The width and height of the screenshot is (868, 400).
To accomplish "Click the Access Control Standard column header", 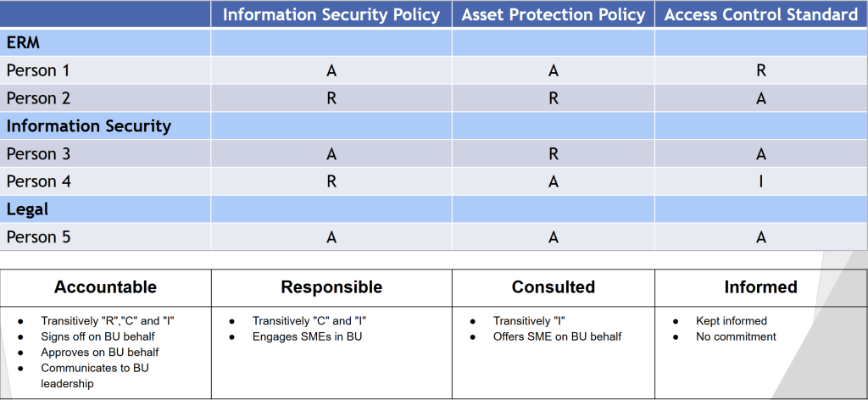I will pos(760,14).
